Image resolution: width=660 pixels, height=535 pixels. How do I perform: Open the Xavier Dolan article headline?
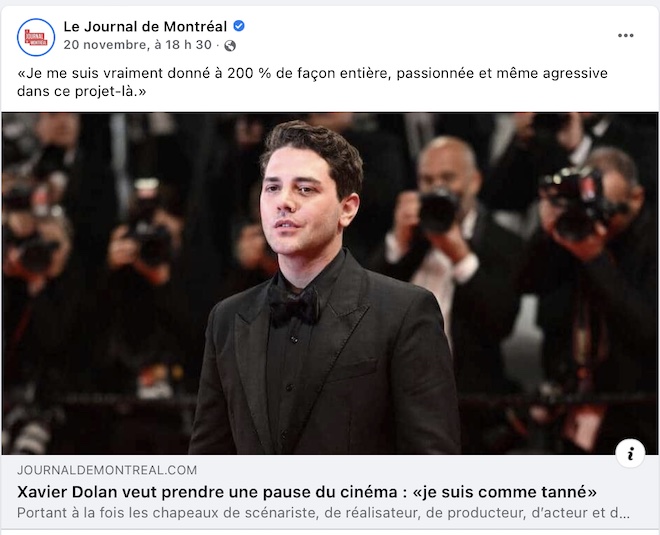(x=307, y=492)
